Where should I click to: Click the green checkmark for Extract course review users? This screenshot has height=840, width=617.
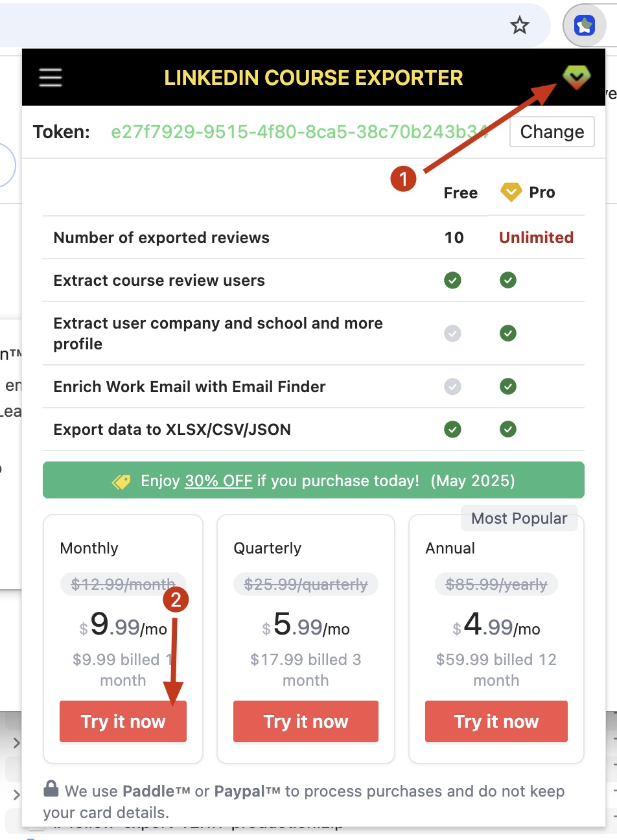click(452, 280)
